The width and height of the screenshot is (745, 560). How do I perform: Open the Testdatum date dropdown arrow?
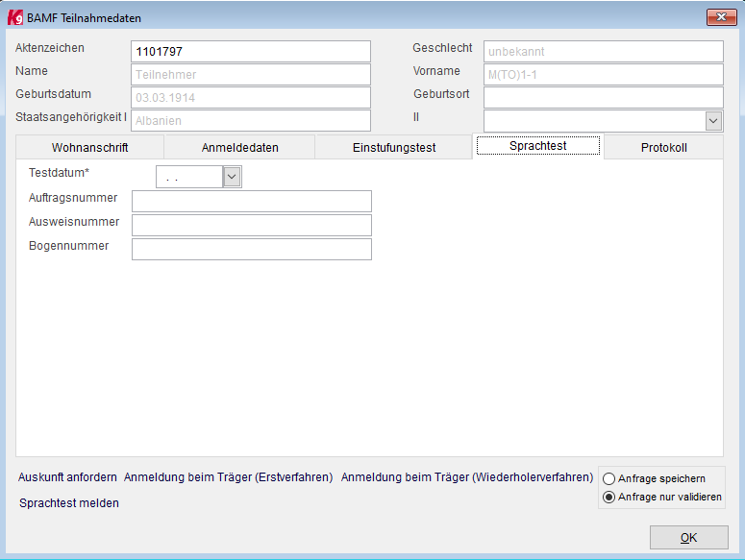tap(232, 177)
